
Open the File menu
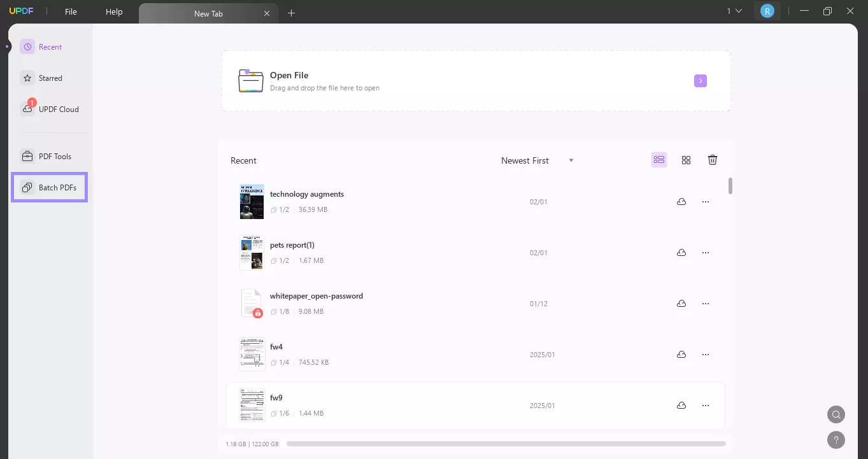pyautogui.click(x=71, y=11)
